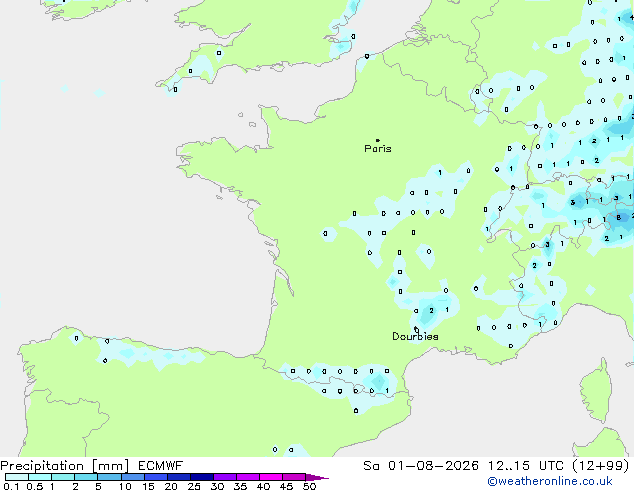Click the forecast date Sa 01-08-2026

tap(421, 466)
